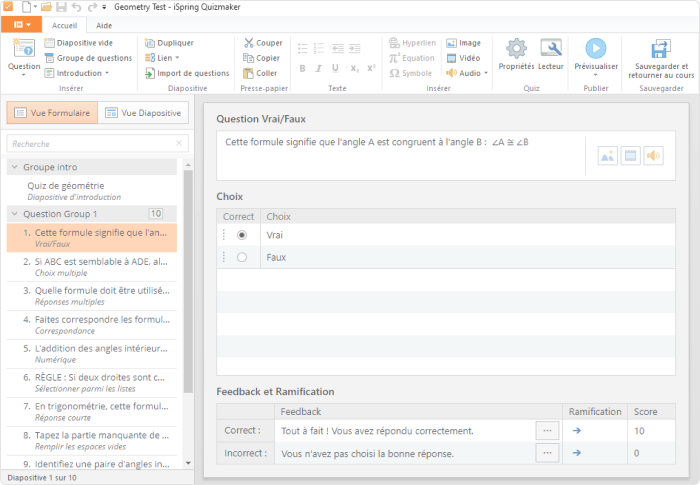This screenshot has width=700, height=485.
Task: Open the Prévisualiser dropdown arrow
Action: (x=596, y=75)
